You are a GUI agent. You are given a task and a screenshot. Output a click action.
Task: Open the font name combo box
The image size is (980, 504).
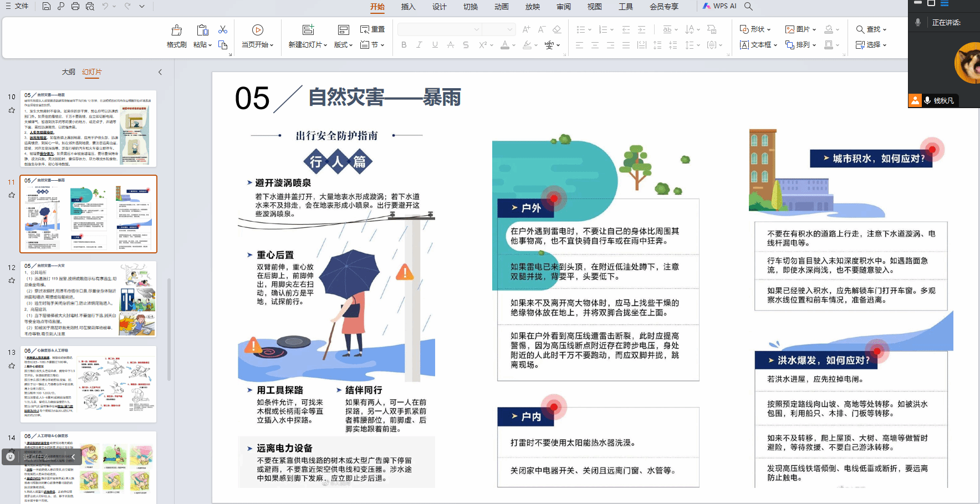(439, 29)
